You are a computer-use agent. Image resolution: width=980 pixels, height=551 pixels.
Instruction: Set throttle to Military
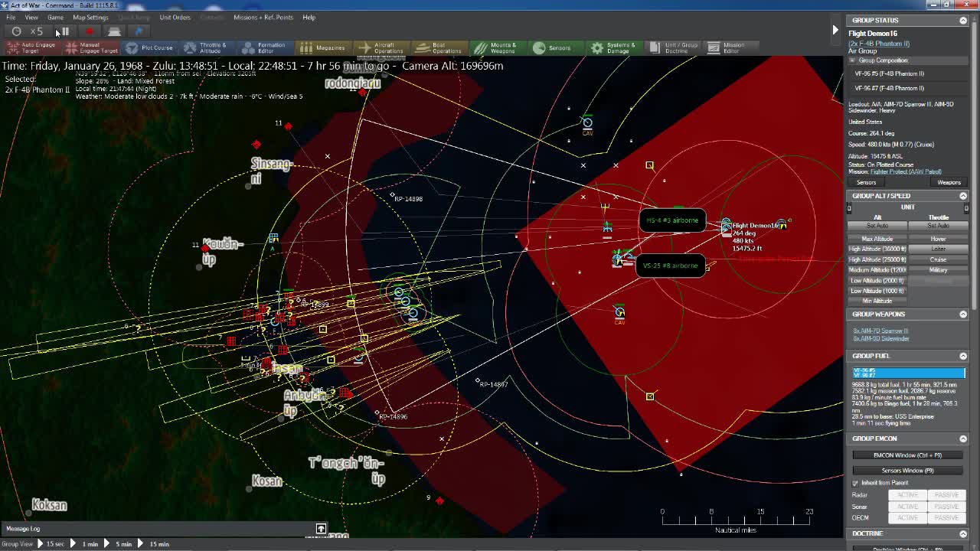pos(938,270)
